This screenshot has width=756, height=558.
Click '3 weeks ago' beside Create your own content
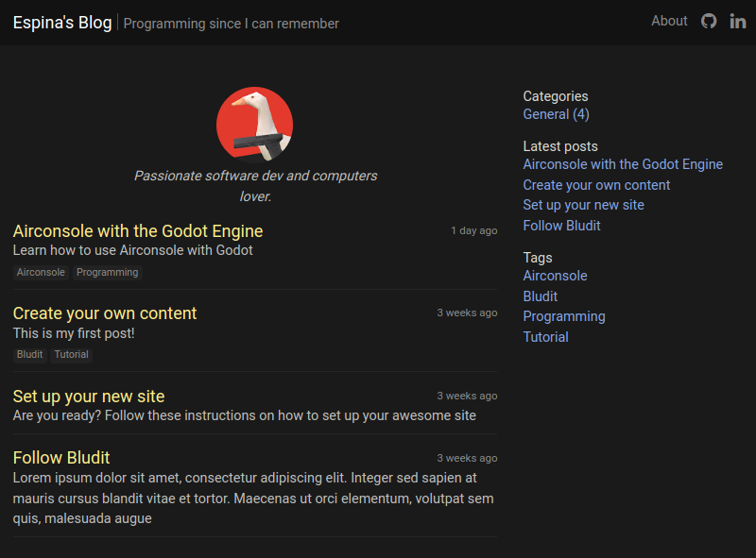click(x=467, y=313)
